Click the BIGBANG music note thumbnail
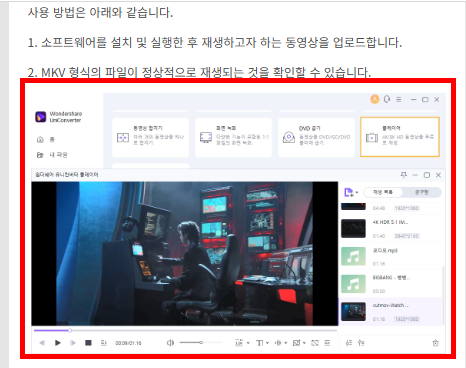Screen dimensions: 466x368 tap(353, 284)
